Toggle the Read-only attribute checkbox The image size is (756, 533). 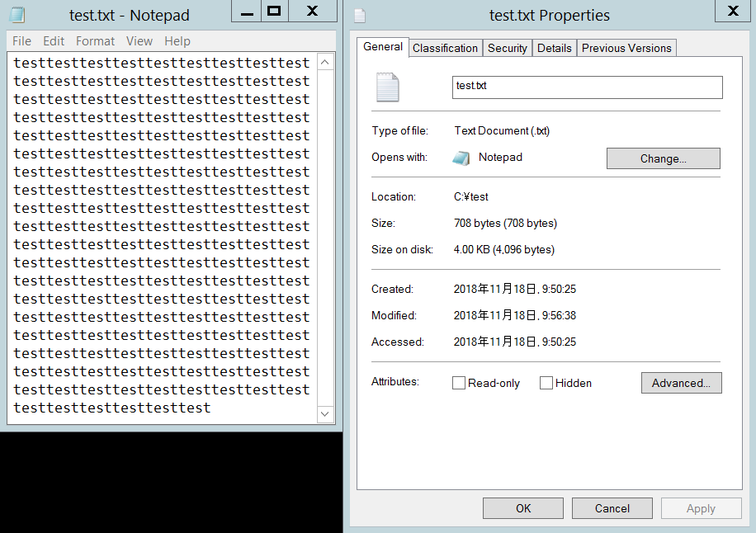click(x=459, y=383)
